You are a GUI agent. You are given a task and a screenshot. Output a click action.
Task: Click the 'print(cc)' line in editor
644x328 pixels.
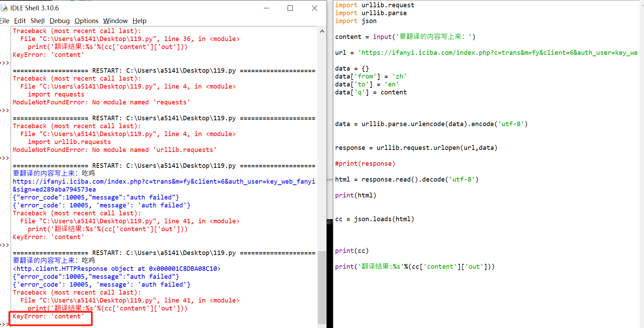coord(352,251)
